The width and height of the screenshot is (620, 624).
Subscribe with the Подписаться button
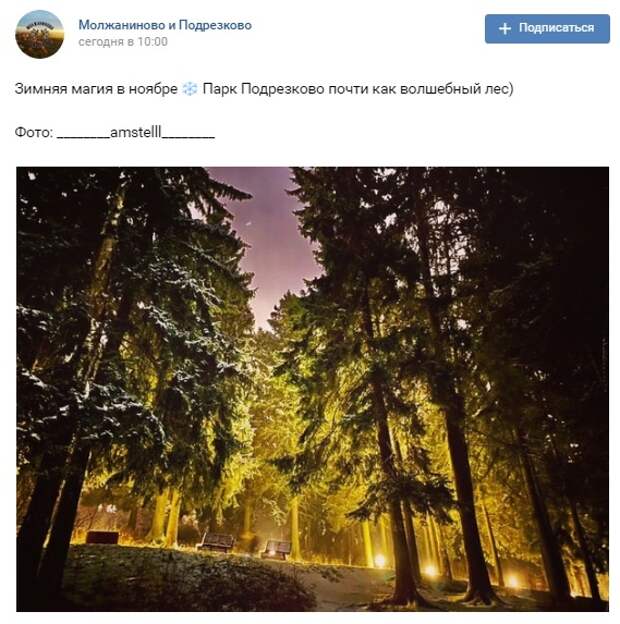547,28
